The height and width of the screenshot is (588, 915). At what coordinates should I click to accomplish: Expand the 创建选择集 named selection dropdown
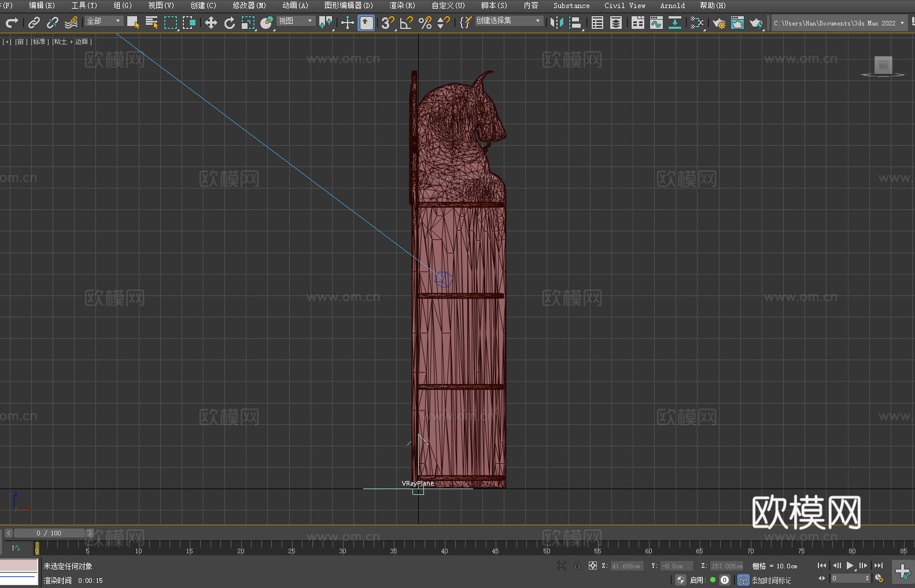click(x=509, y=21)
